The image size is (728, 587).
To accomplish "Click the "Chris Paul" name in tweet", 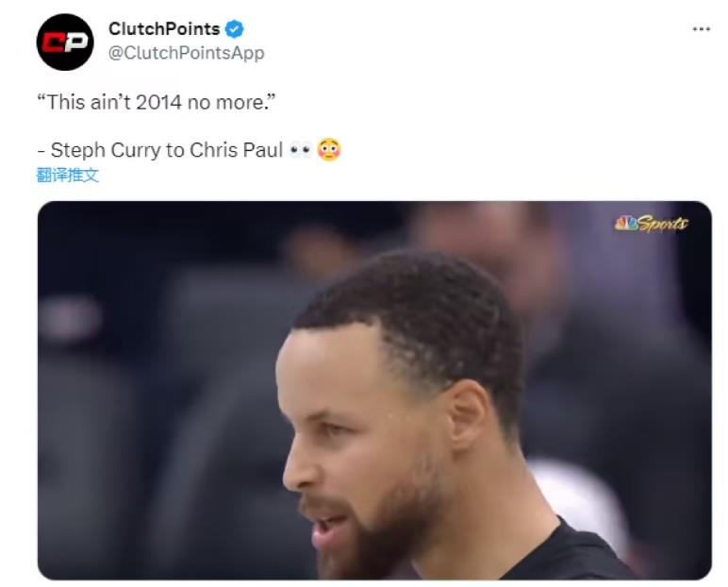I will click(x=236, y=150).
